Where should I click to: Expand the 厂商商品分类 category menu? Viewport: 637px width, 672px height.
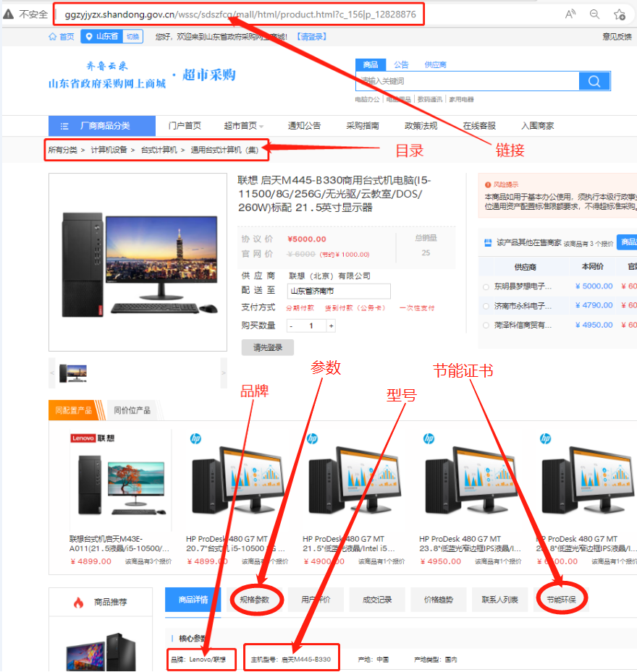click(102, 126)
